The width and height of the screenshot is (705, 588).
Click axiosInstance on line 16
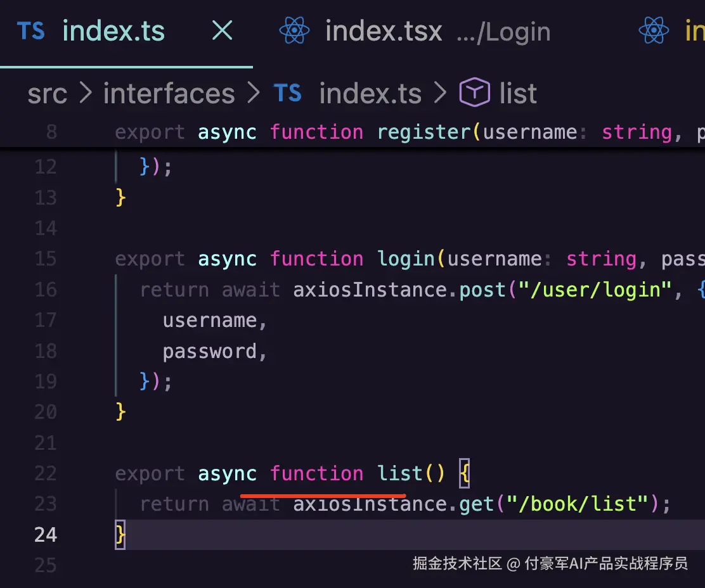370,290
